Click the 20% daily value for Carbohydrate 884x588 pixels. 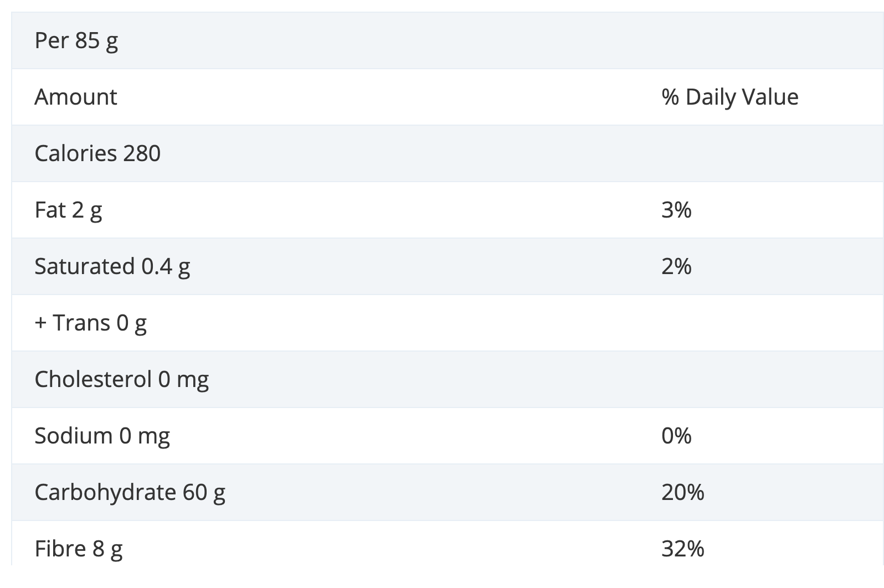pyautogui.click(x=682, y=493)
